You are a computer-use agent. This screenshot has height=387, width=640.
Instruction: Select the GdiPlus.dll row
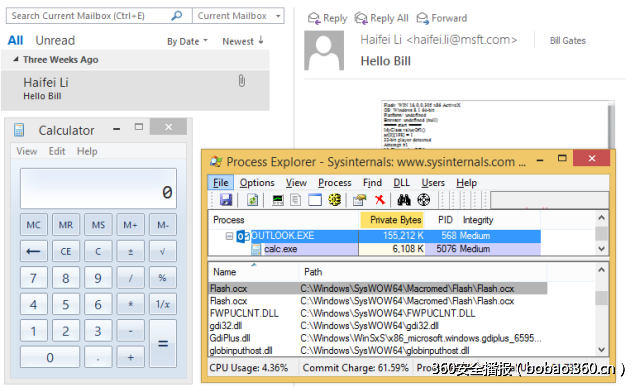[378, 338]
